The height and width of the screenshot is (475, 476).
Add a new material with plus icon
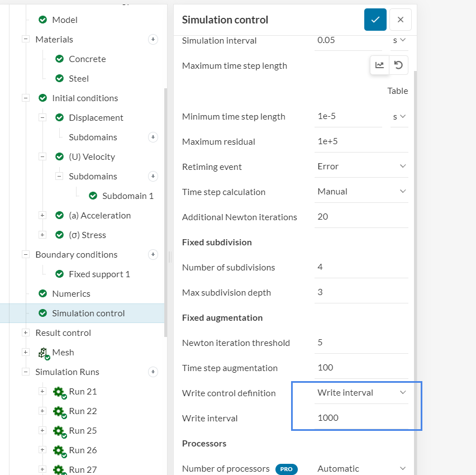(x=153, y=39)
